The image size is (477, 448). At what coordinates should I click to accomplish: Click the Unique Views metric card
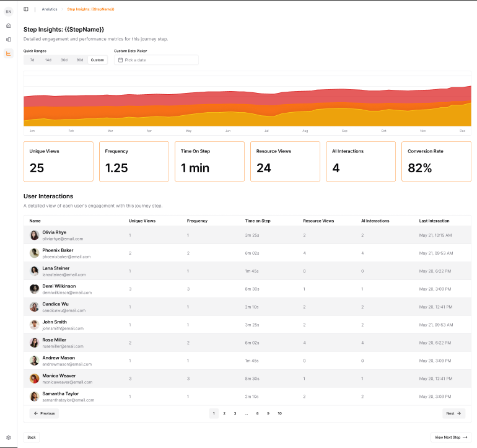[58, 161]
